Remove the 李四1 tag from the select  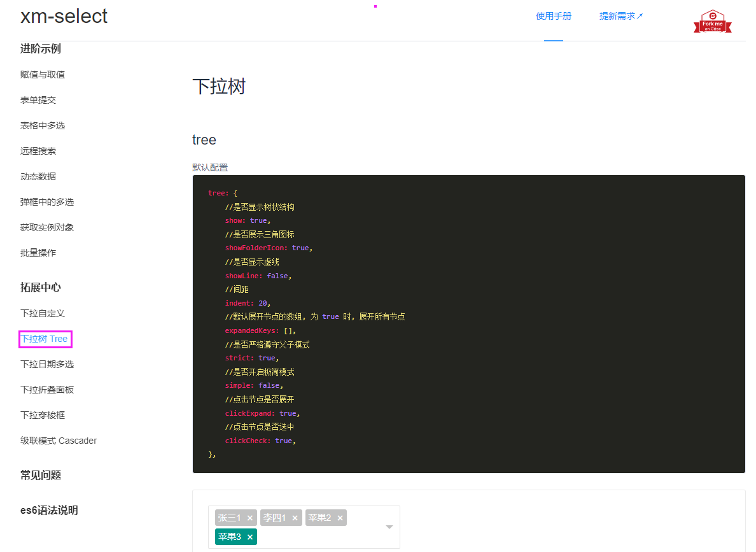coord(295,518)
